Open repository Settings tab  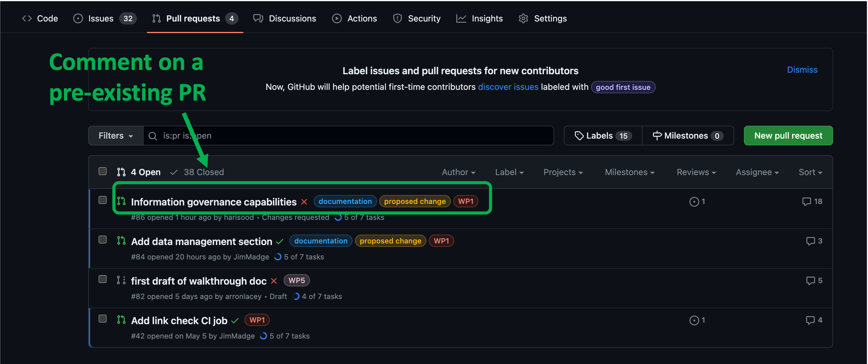pyautogui.click(x=543, y=19)
